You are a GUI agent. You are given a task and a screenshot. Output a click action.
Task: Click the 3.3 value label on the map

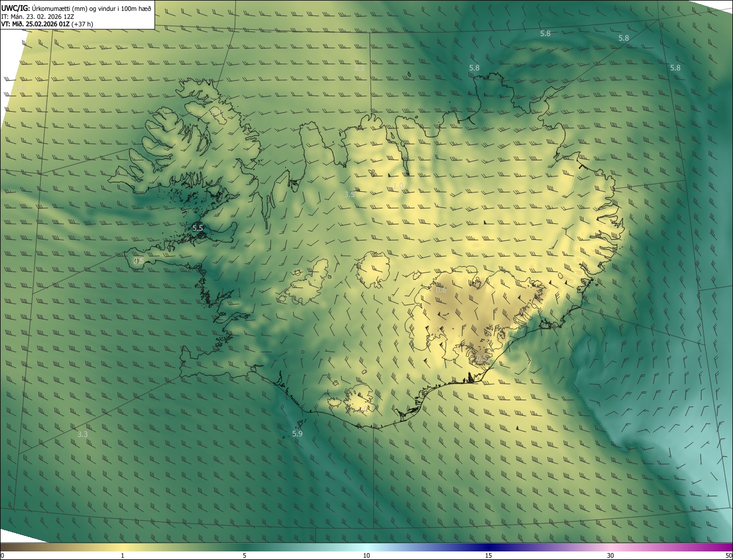click(x=82, y=435)
